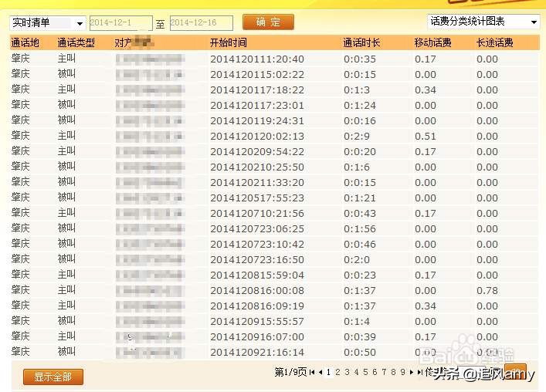Click the 确定 button

pos(268,22)
